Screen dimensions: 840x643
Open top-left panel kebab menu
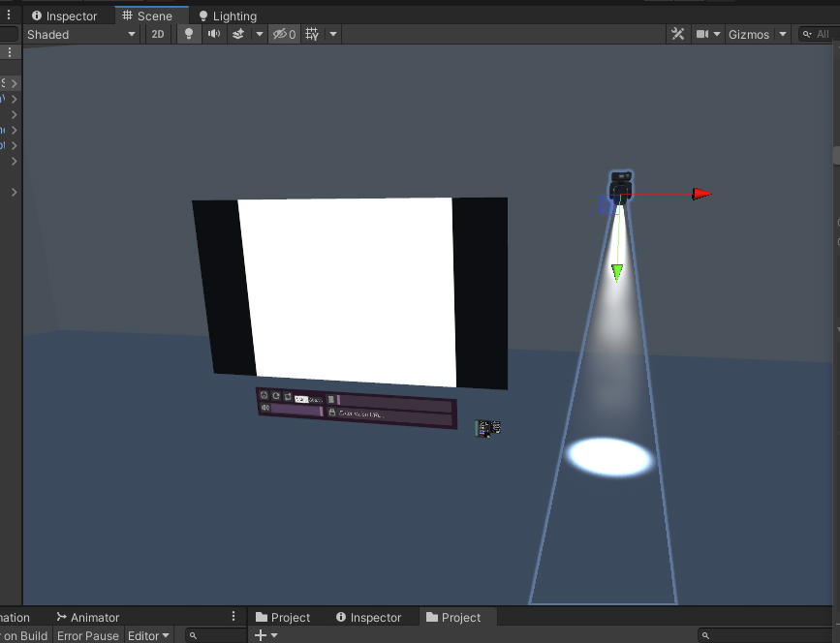click(x=9, y=15)
